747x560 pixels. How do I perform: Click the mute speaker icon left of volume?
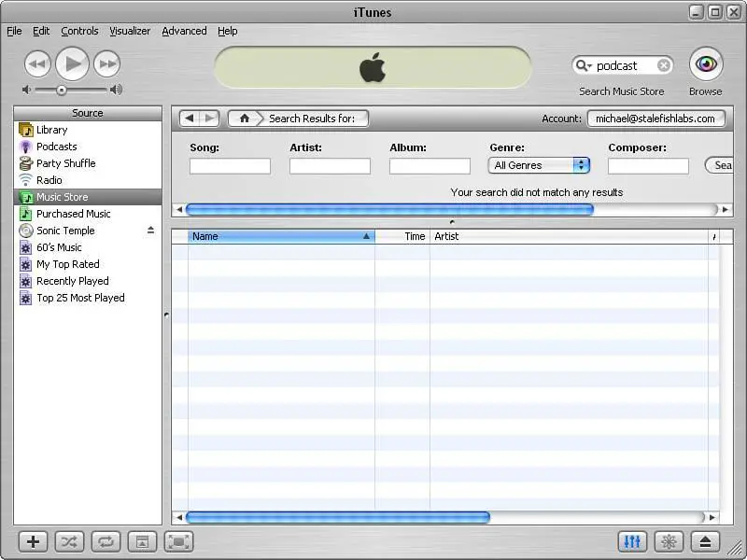point(27,90)
